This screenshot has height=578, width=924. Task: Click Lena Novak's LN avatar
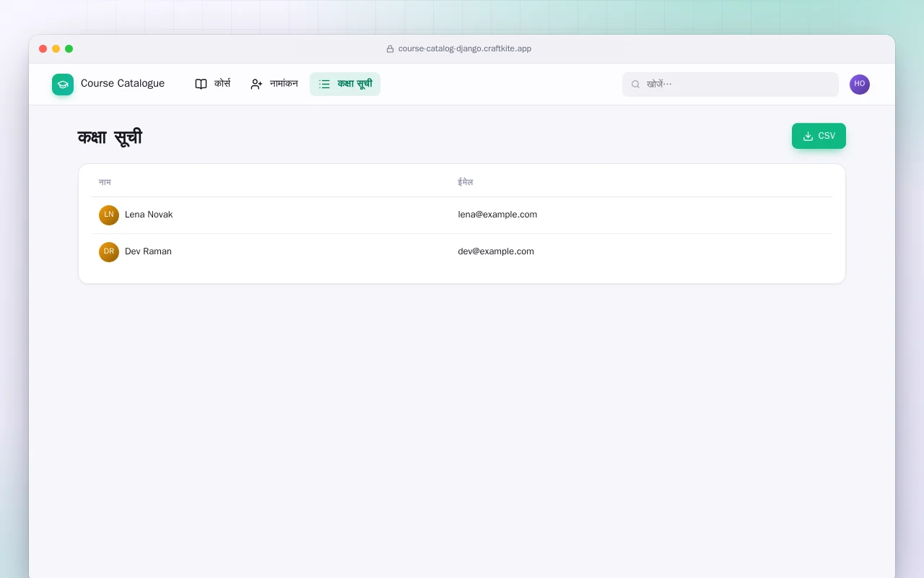point(109,215)
